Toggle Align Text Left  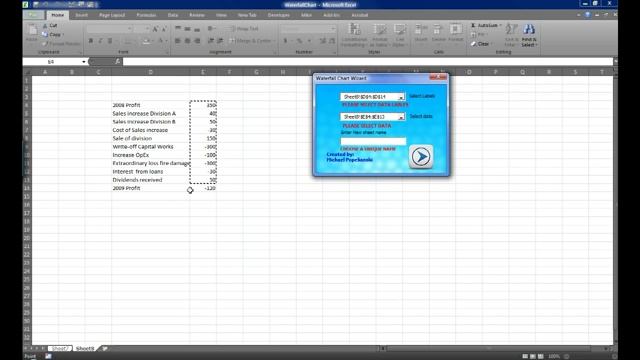[178, 41]
